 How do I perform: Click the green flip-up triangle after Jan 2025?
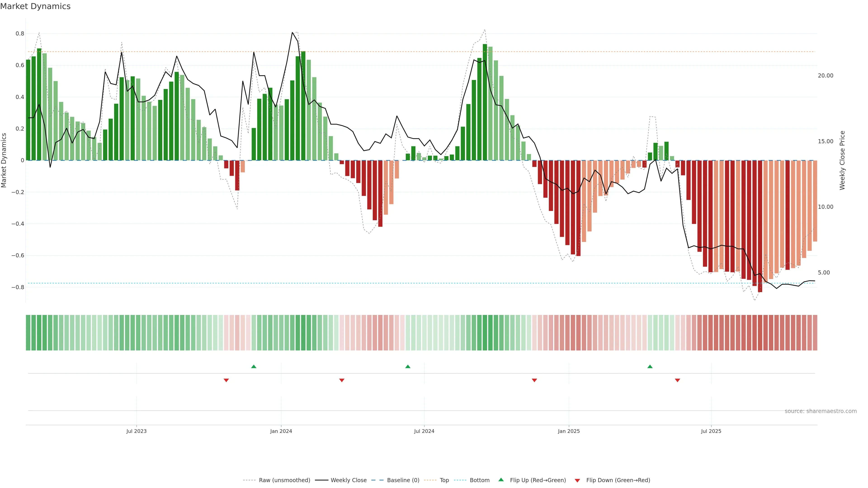pos(650,366)
